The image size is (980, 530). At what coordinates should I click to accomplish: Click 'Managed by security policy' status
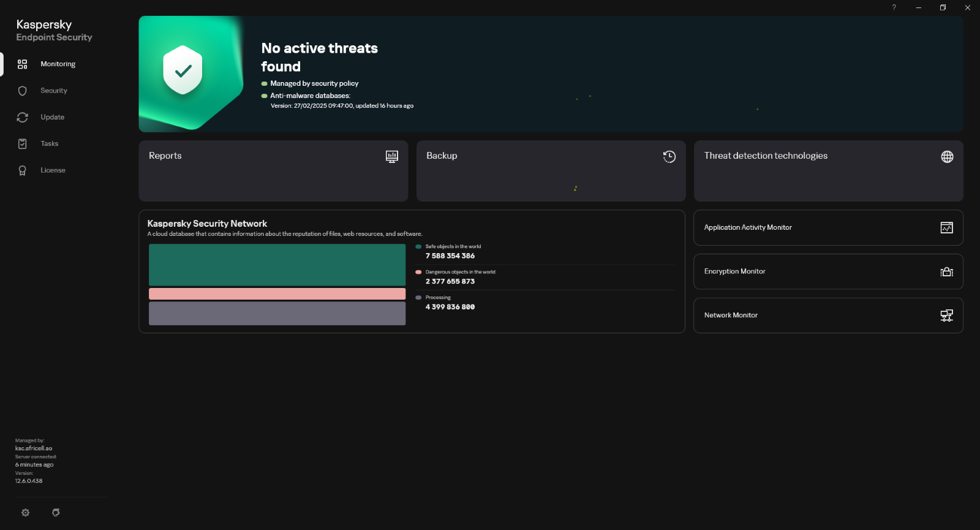click(314, 83)
